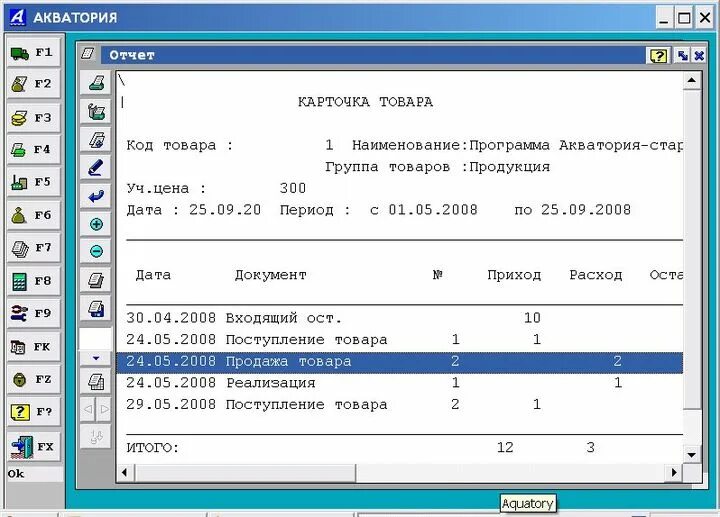
Task: Open the F1 truck module
Action: pyautogui.click(x=34, y=53)
